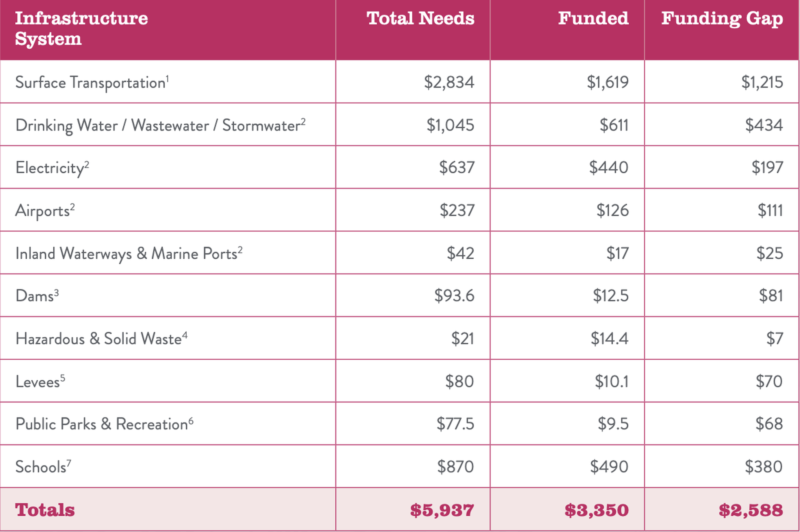Select the $5,937 total needs value
The height and width of the screenshot is (532, 800).
tap(442, 510)
